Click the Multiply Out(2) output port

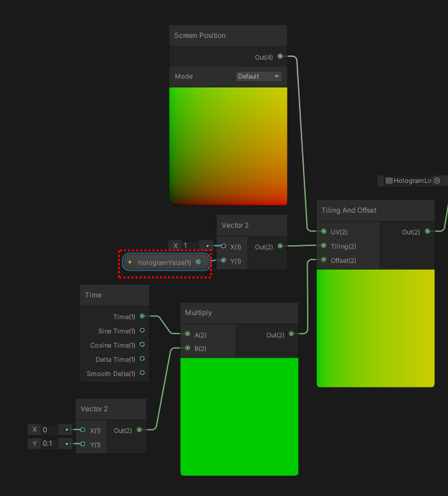291,334
